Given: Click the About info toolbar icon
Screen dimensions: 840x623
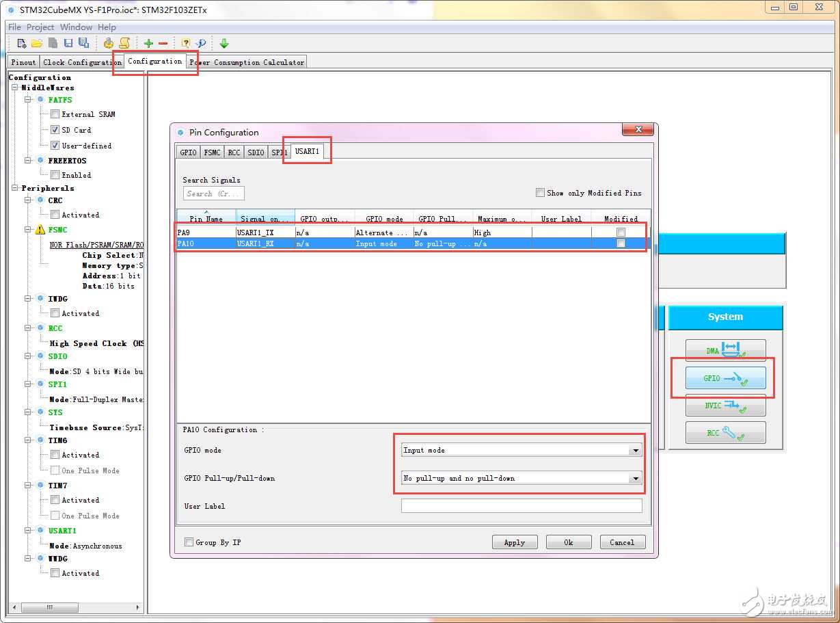Looking at the screenshot, I should 201,43.
